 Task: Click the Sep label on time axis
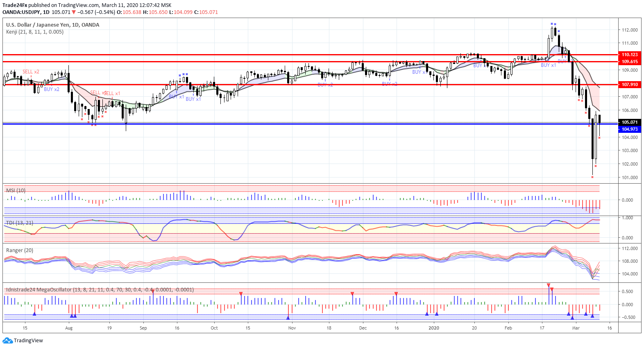[143, 328]
